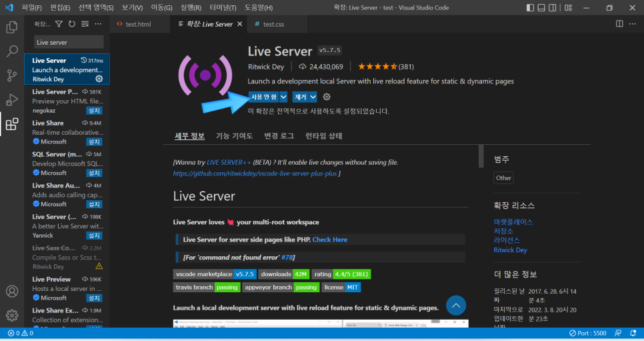The height and width of the screenshot is (341, 644).
Task: Close the 확장: Live Server tab
Action: pyautogui.click(x=240, y=24)
